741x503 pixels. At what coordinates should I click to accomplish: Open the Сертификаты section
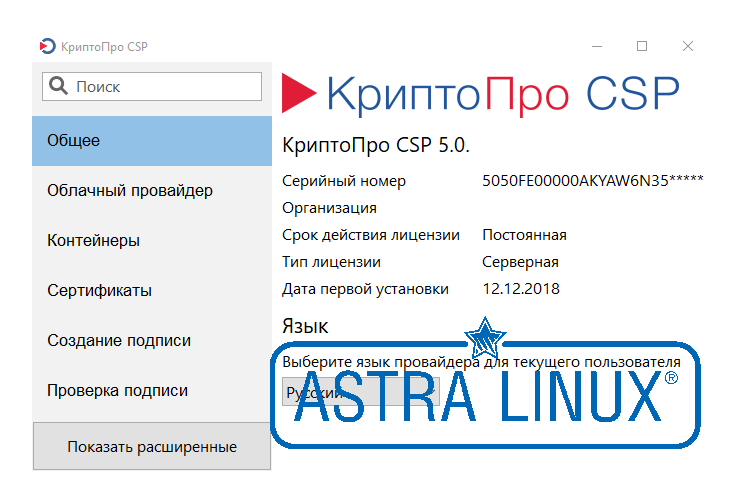pos(152,290)
